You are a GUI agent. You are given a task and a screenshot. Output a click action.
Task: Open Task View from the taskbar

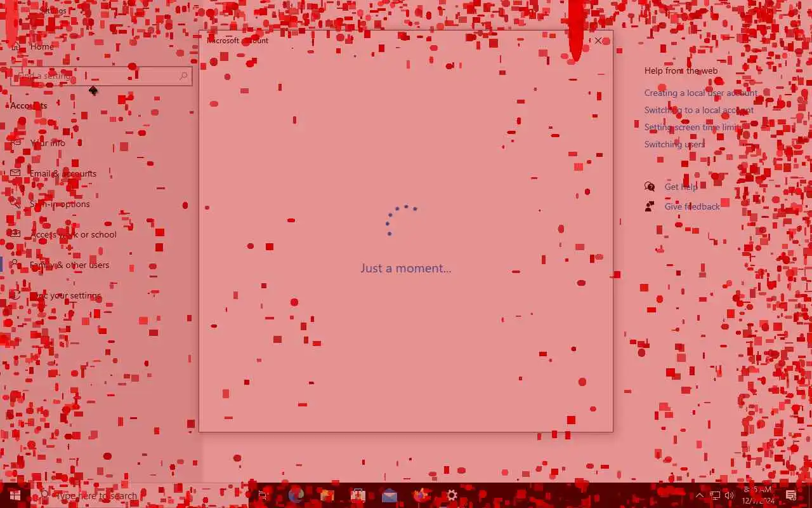point(264,495)
